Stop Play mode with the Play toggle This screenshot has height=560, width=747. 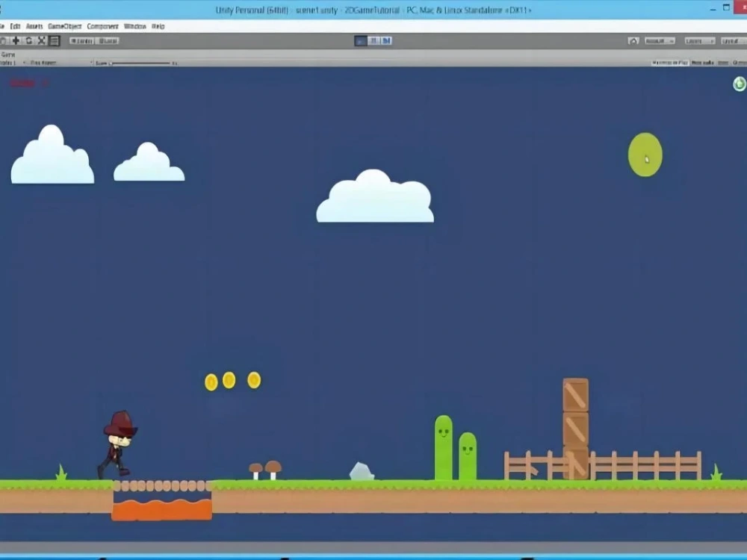[361, 41]
